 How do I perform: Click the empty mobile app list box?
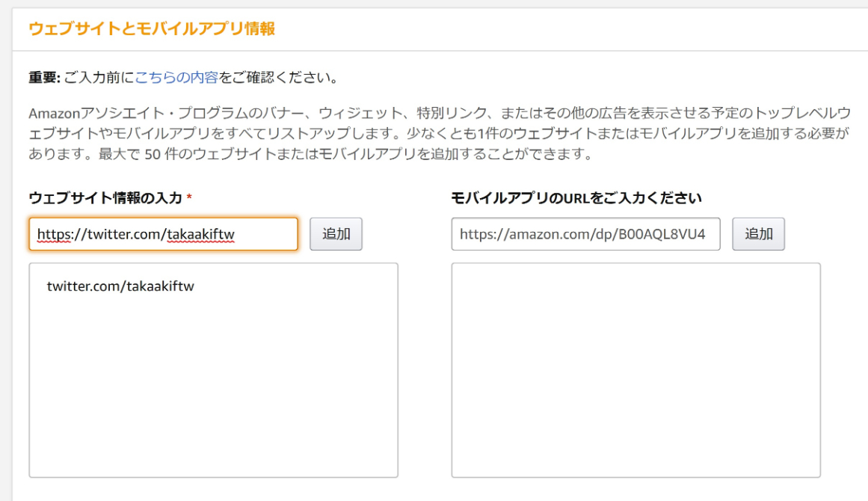coord(636,370)
